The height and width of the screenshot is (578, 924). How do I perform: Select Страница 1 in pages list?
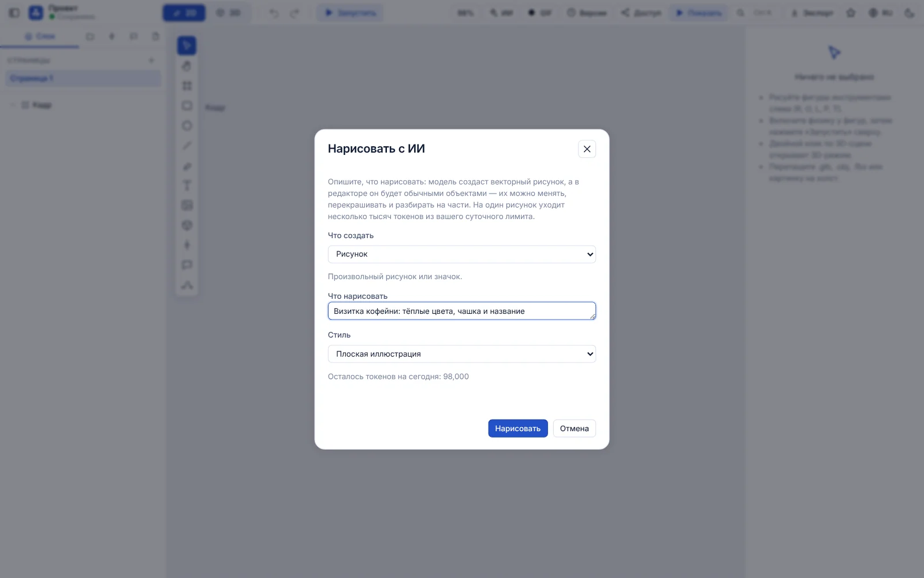pos(83,79)
